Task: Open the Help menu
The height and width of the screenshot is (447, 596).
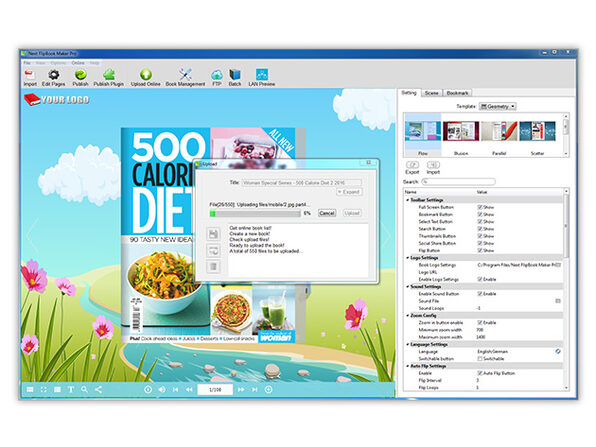Action: pos(95,63)
